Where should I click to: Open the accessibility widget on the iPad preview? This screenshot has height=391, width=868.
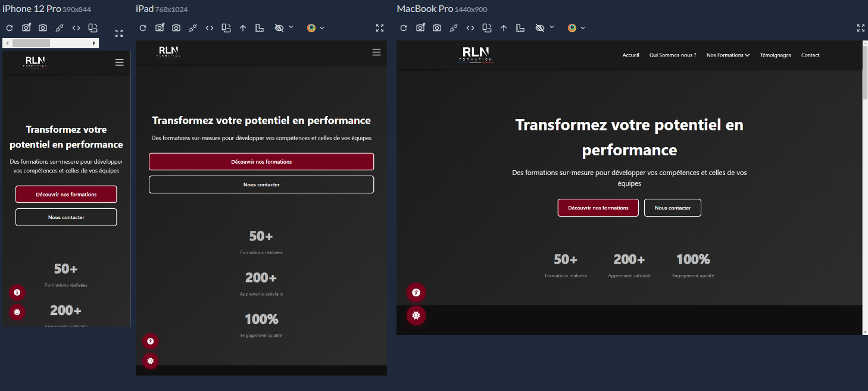(150, 341)
